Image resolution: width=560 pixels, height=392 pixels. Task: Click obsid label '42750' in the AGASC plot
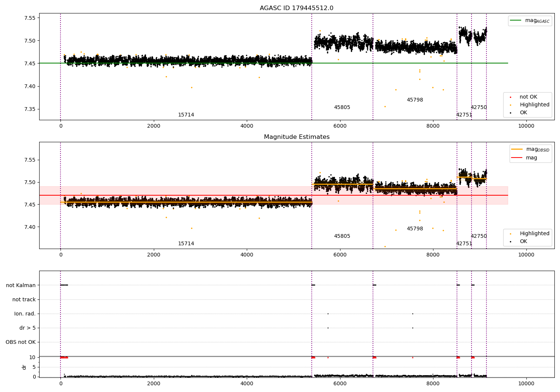(x=479, y=107)
